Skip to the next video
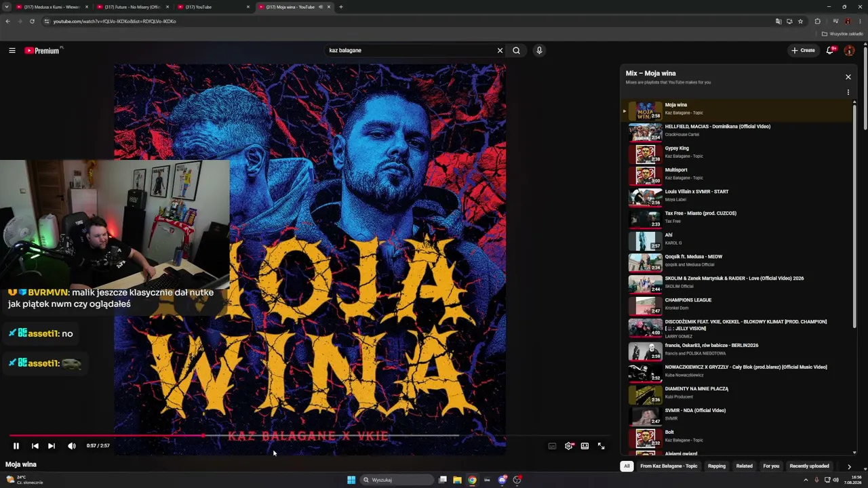This screenshot has width=868, height=488. [52, 446]
